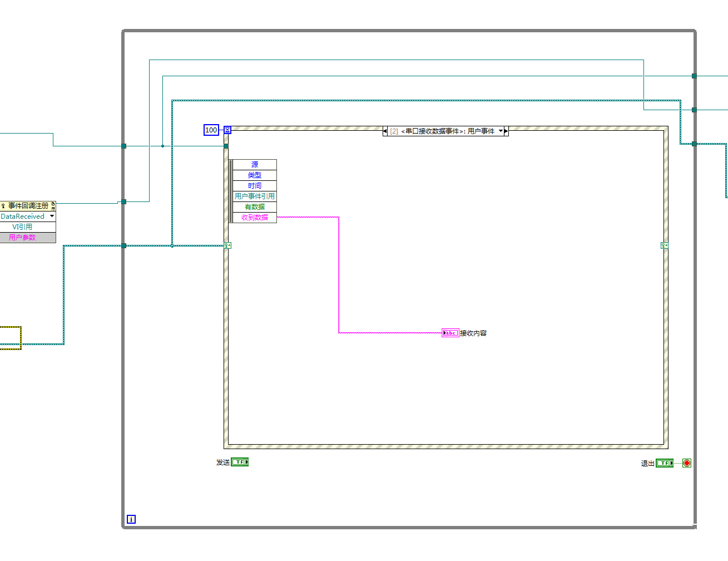This screenshot has width=728, height=561.
Task: Select the 100 timeout numeric constant
Action: coord(211,130)
